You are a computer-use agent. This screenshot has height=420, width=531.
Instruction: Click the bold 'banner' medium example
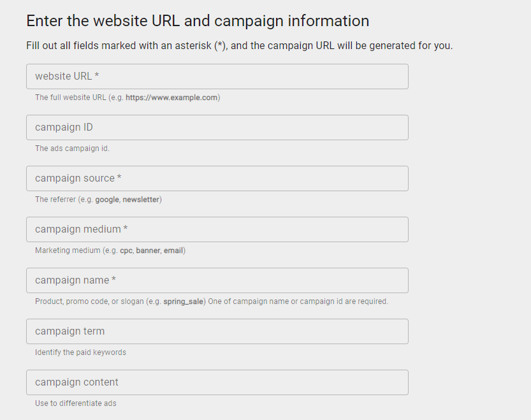(147, 250)
